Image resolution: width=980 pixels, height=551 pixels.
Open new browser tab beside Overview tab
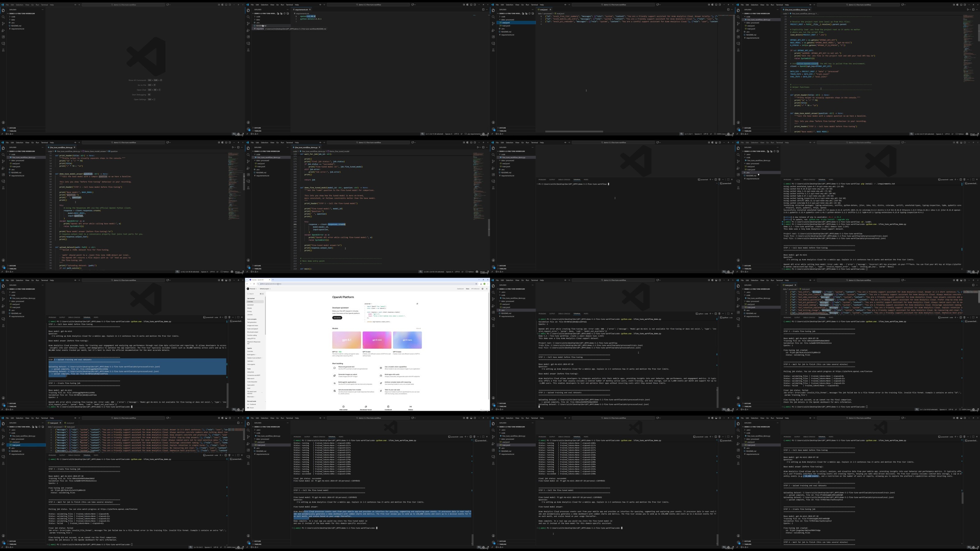point(273,280)
